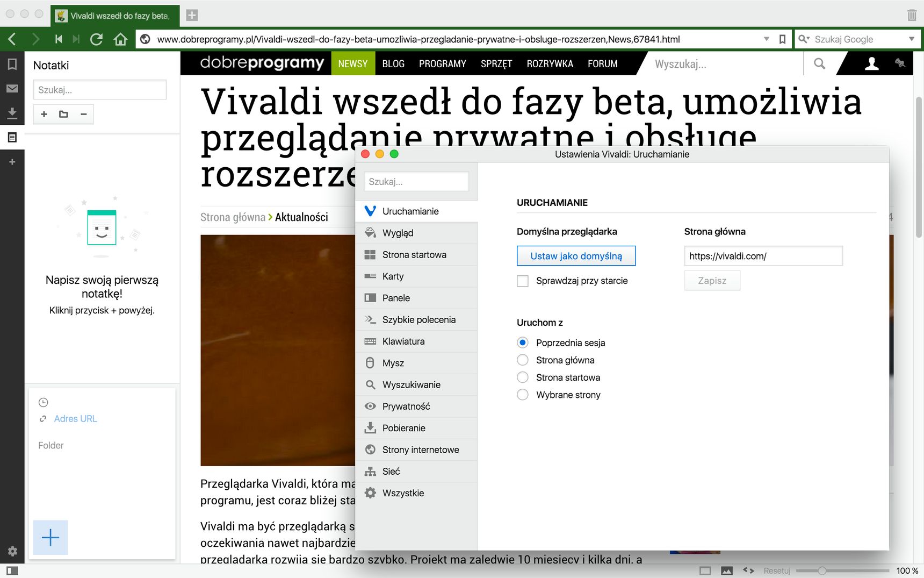Screen dimensions: 924x578
Task: Create a new notes folder
Action: 63,114
